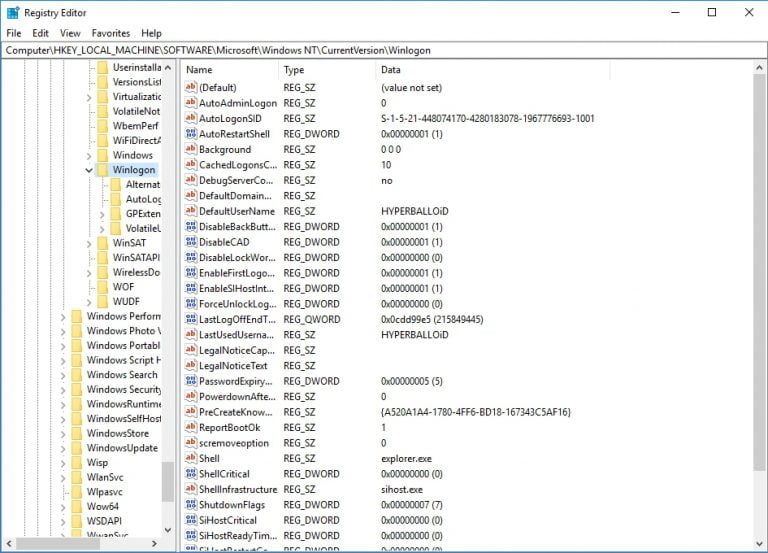Open the Favorites menu
The width and height of the screenshot is (768, 553).
tap(111, 33)
